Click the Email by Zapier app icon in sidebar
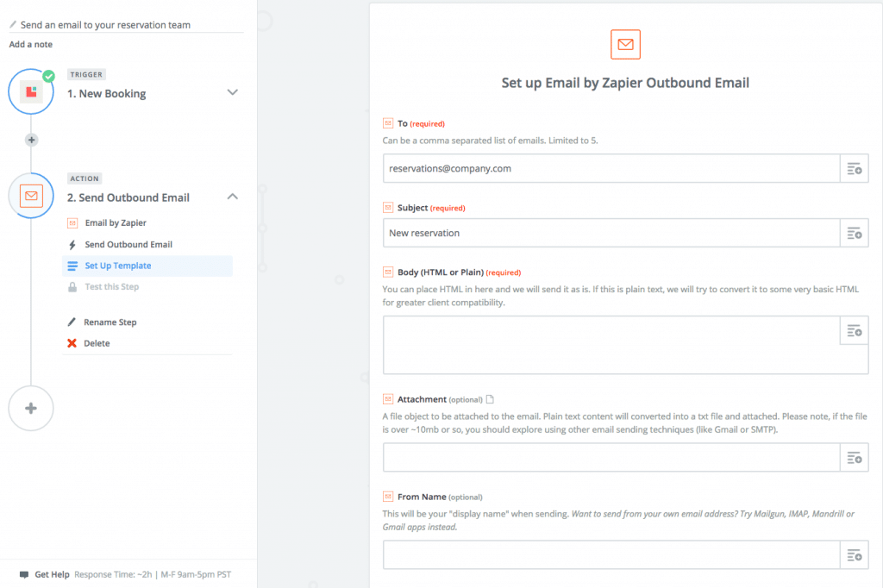Image resolution: width=883 pixels, height=588 pixels. pos(72,223)
